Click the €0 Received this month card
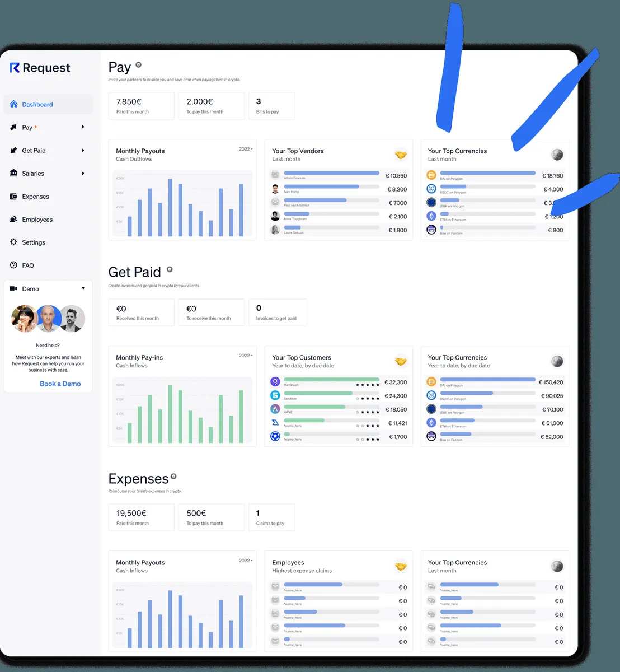This screenshot has width=620, height=672. click(141, 312)
